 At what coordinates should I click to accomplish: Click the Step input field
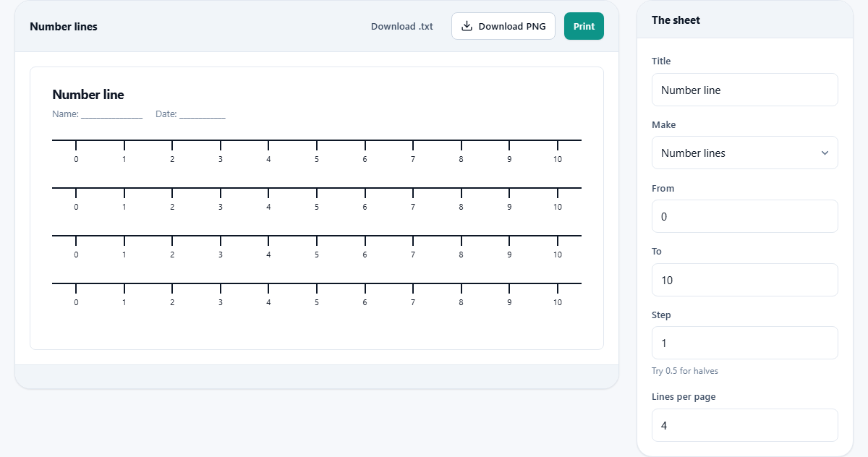pyautogui.click(x=744, y=343)
